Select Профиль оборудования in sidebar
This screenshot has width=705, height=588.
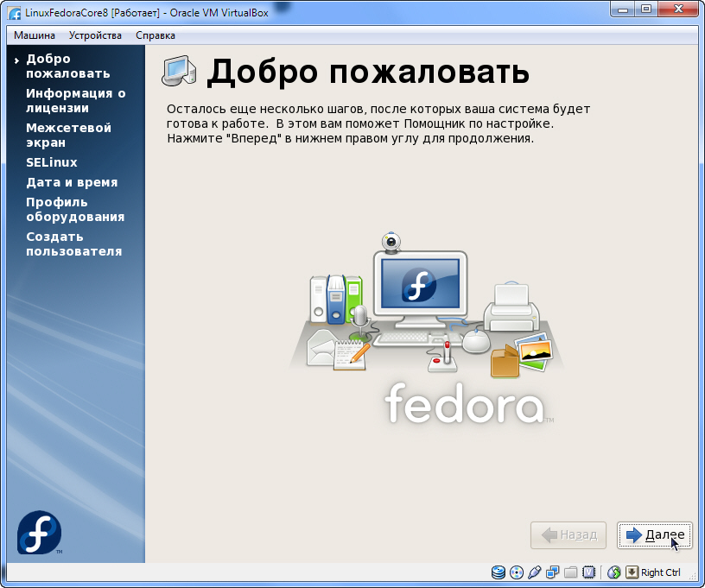(x=75, y=209)
